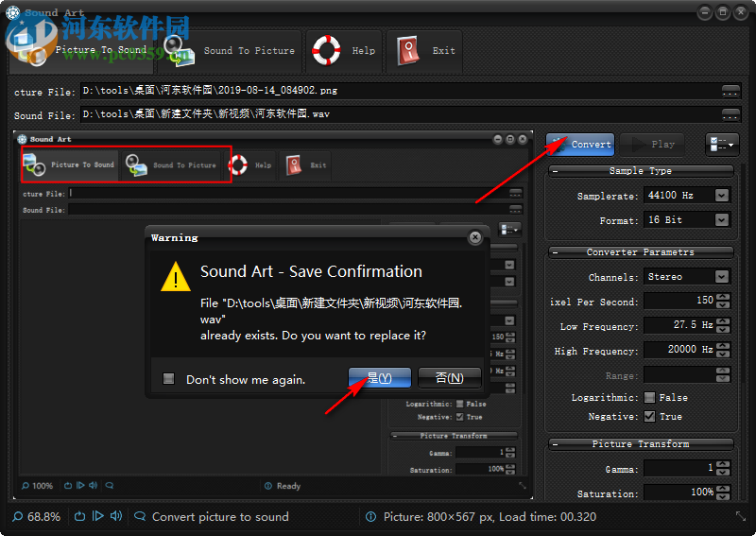Browse for a Picture File
The height and width of the screenshot is (536, 756).
pos(730,91)
